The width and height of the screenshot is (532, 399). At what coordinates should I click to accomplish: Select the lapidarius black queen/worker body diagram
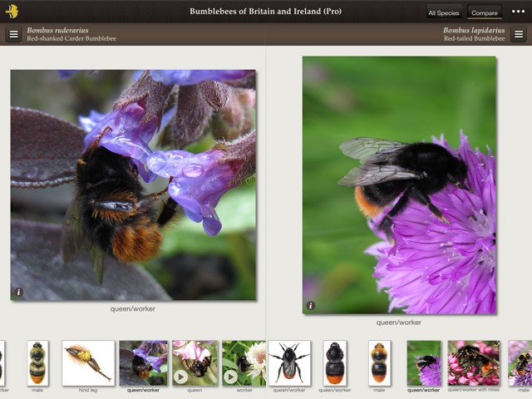coord(334,363)
